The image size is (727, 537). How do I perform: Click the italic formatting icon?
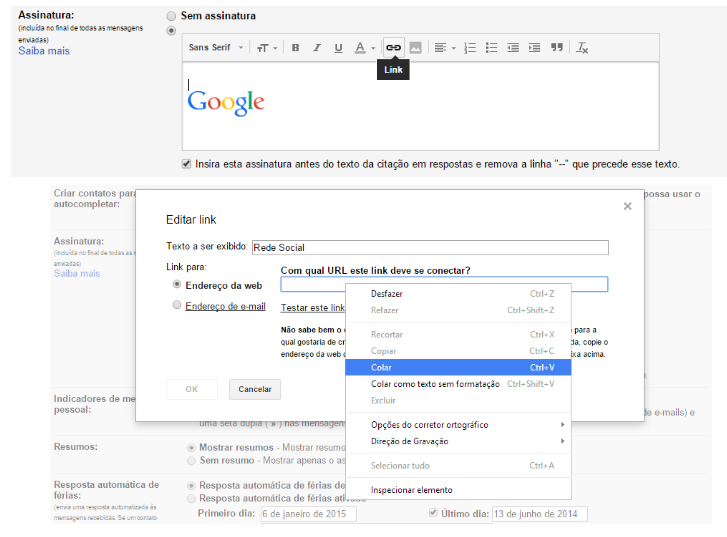[x=317, y=48]
